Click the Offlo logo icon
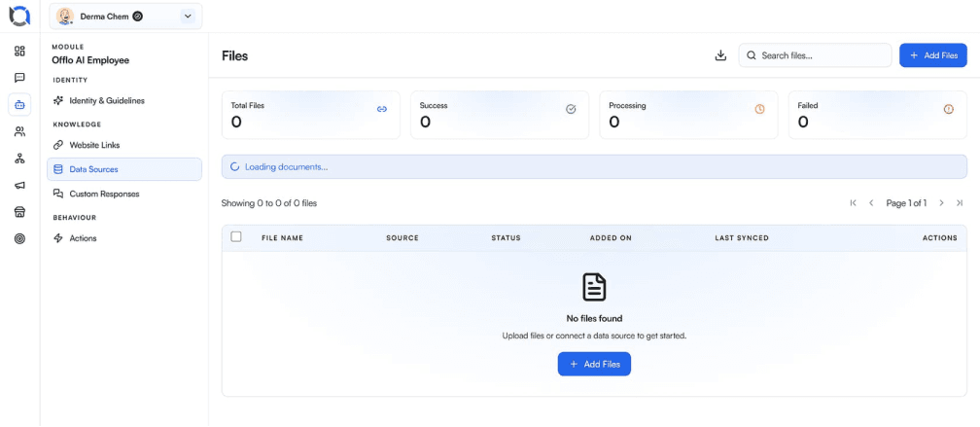Image resolution: width=980 pixels, height=427 pixels. pyautogui.click(x=19, y=17)
